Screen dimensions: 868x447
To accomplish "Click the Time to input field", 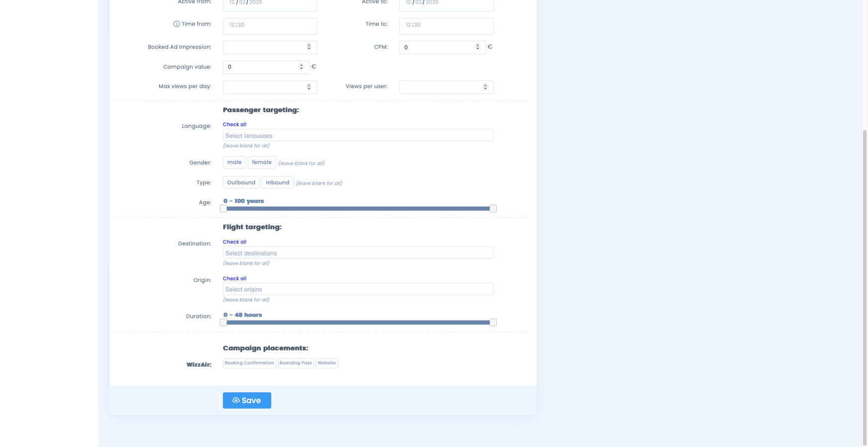I will (x=446, y=26).
